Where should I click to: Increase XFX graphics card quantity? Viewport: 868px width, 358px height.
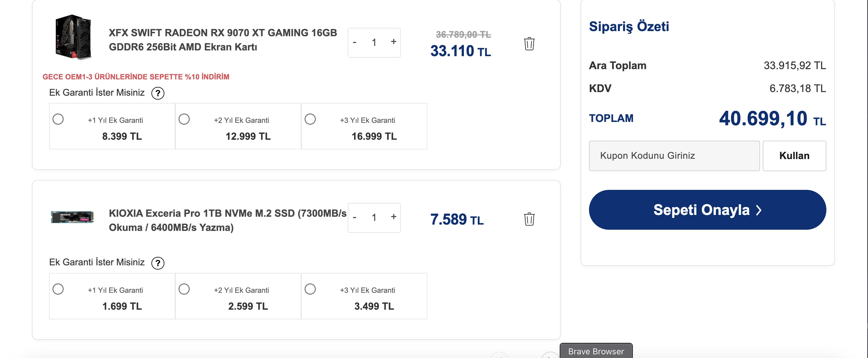pyautogui.click(x=393, y=42)
